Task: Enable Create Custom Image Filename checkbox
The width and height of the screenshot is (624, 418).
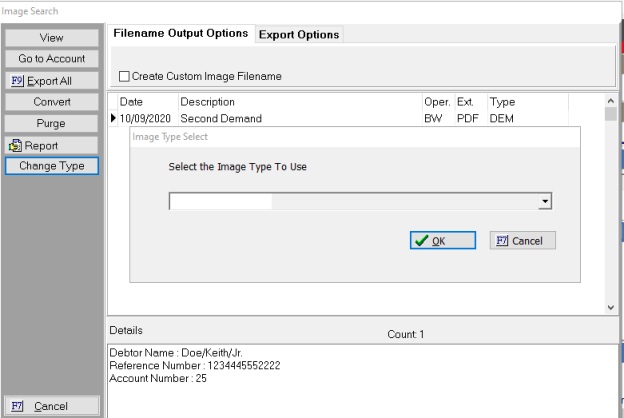Action: point(124,76)
